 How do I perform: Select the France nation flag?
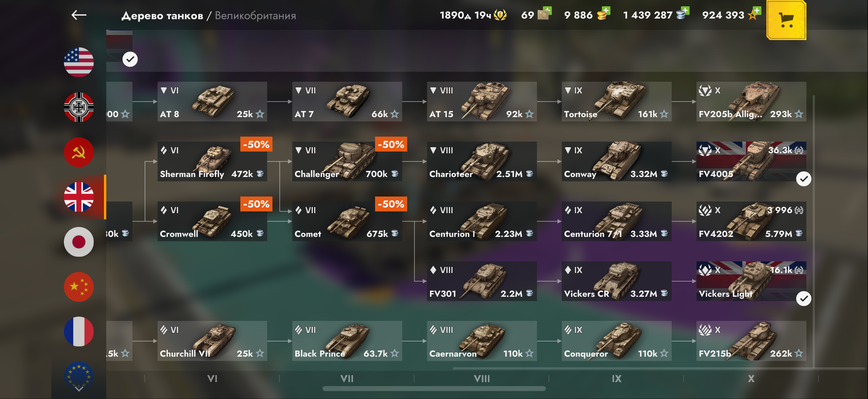tap(79, 332)
